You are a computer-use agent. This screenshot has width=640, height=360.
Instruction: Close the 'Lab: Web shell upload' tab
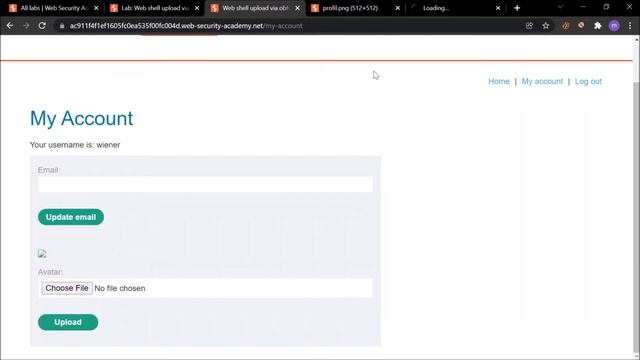pyautogui.click(x=197, y=8)
